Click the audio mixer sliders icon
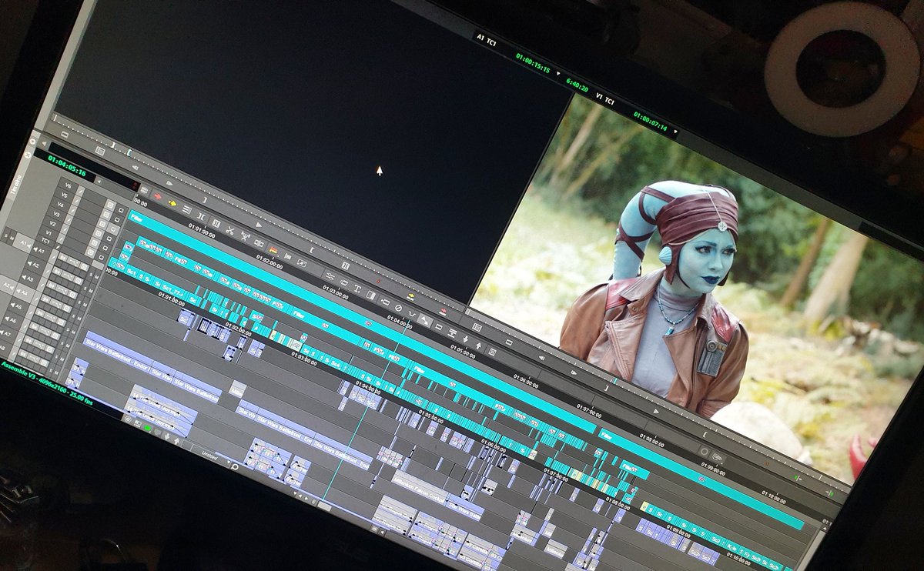 pyautogui.click(x=330, y=276)
